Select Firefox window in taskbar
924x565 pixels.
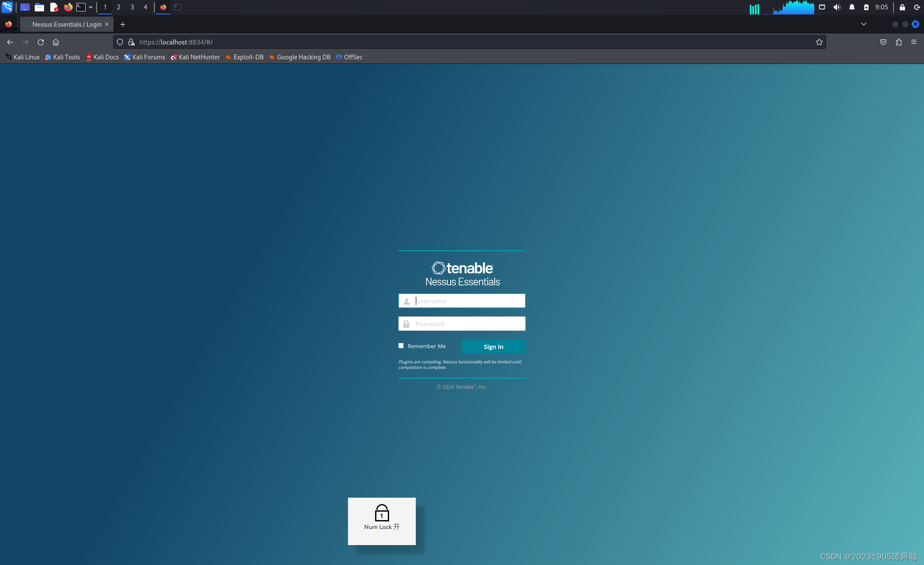coord(163,7)
